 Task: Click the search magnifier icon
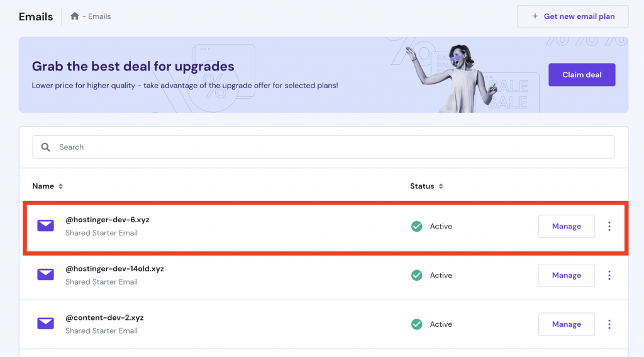click(x=45, y=147)
